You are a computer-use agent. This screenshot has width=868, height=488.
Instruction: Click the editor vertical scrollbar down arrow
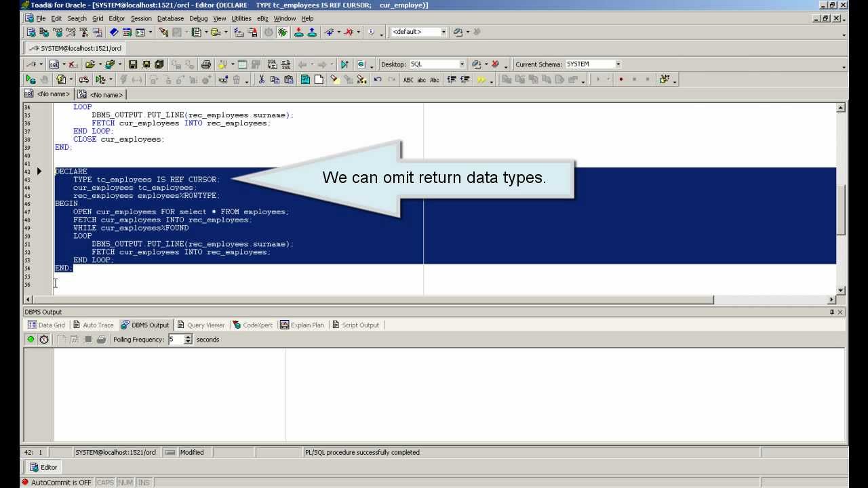pyautogui.click(x=841, y=291)
